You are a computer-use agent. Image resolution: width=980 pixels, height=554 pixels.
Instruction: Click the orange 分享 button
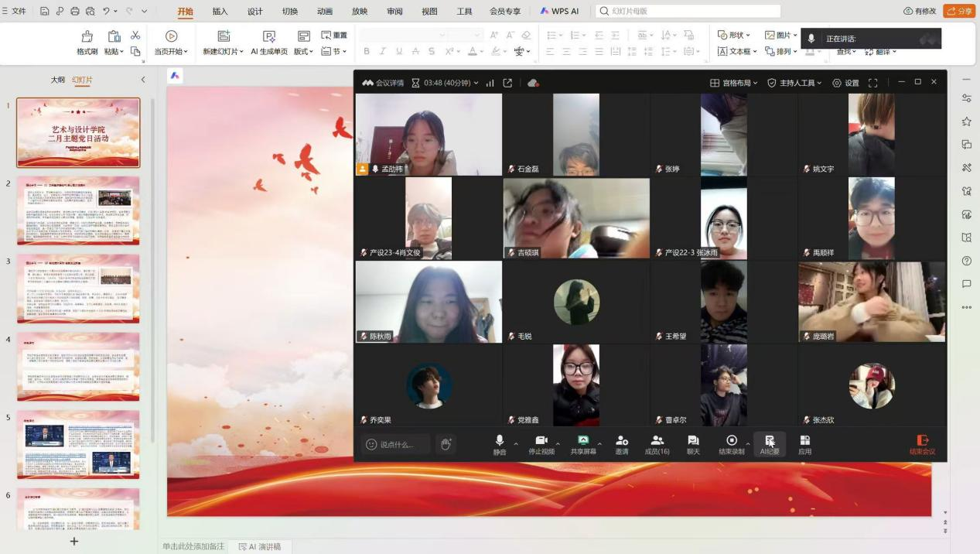pos(959,12)
